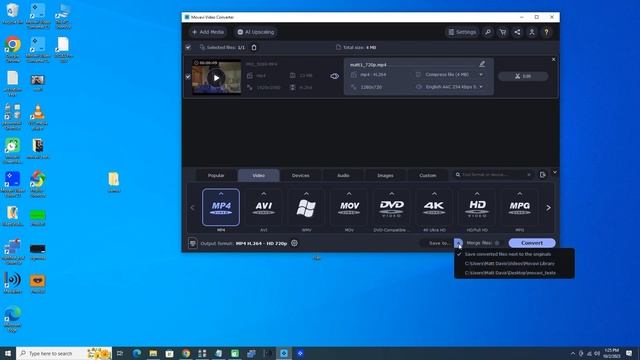Click the before/after preview eye icon
Image resolution: width=640 pixels, height=360 pixels.
point(334,76)
